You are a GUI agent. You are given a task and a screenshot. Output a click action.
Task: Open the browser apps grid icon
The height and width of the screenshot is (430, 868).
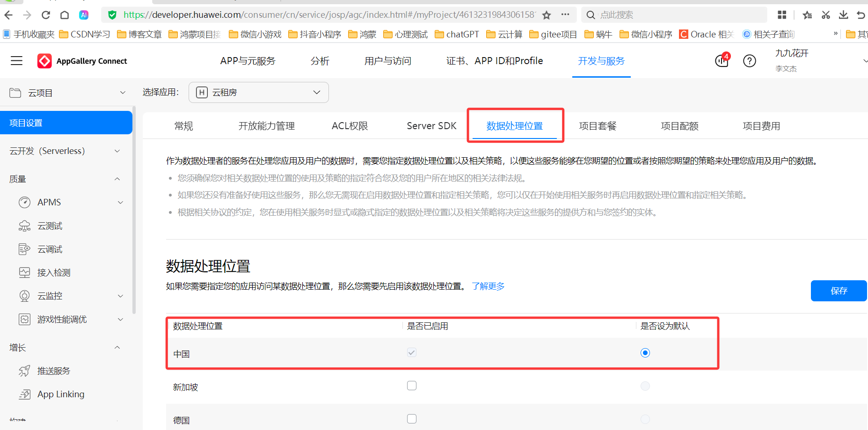click(x=782, y=15)
